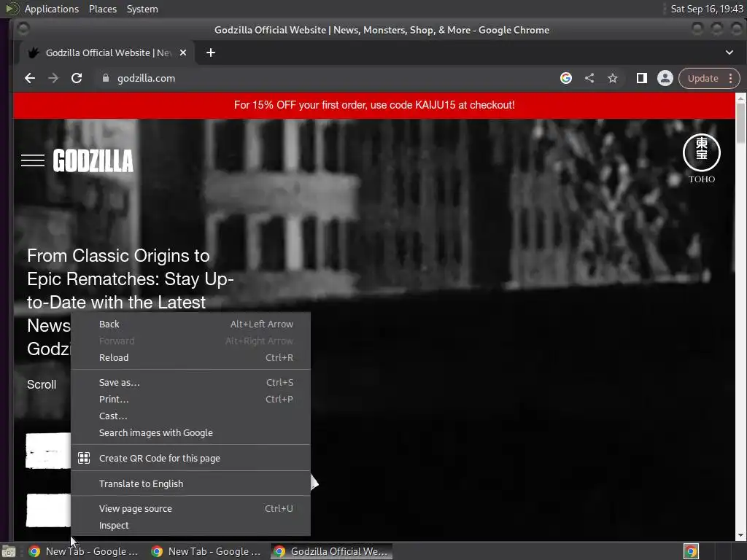Select Translate to English
Screen dimensions: 747x560
[190, 484]
